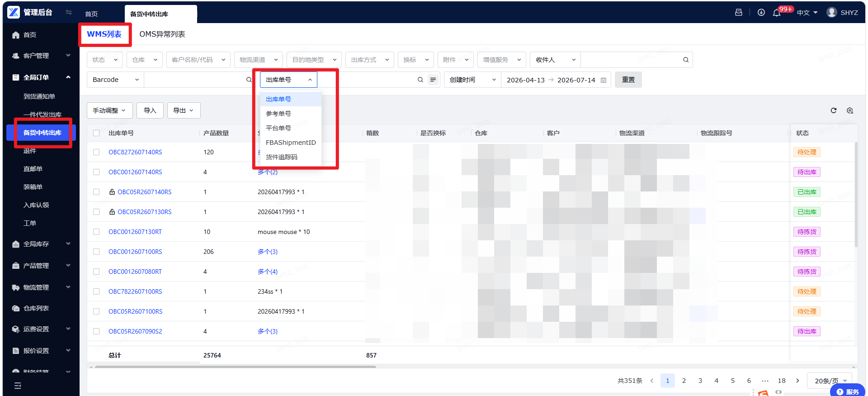
Task: Check the row for OBC05R2607130RS
Action: coord(96,212)
